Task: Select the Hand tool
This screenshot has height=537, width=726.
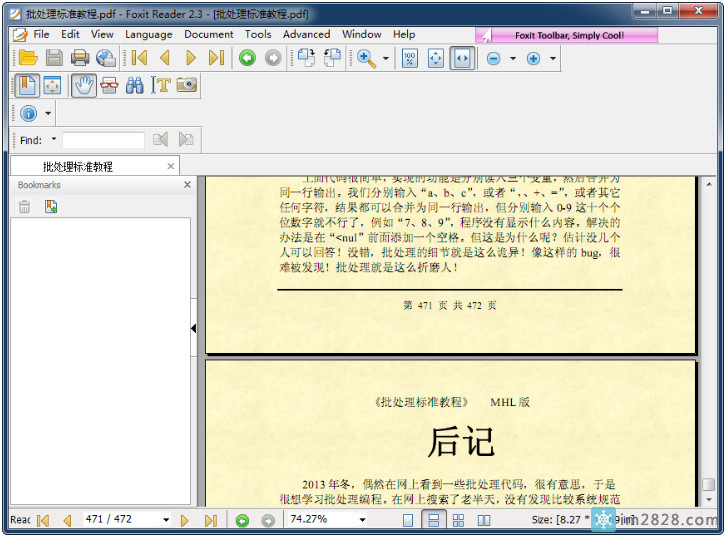Action: point(83,86)
